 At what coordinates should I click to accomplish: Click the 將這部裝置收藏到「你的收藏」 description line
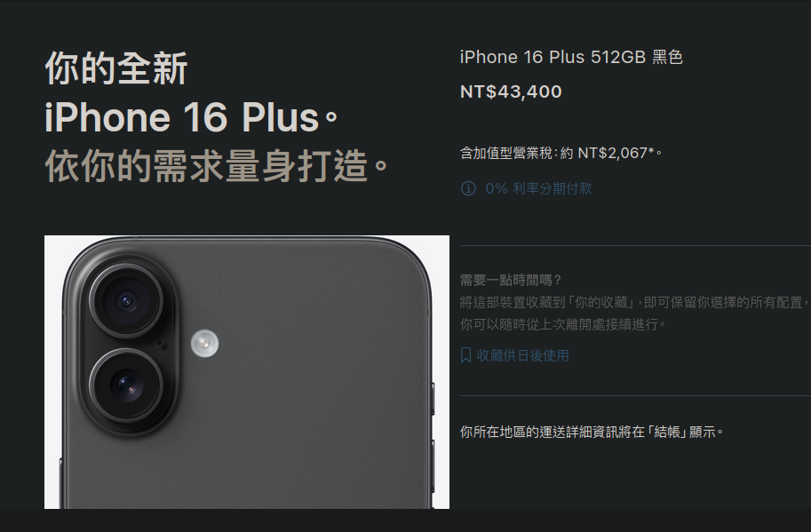pyautogui.click(x=634, y=302)
